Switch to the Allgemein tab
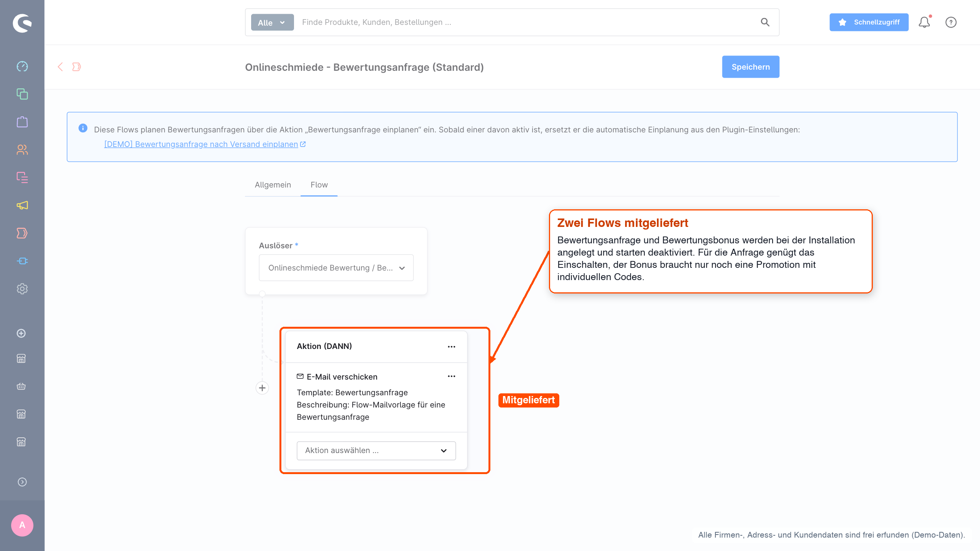980x551 pixels. 273,185
